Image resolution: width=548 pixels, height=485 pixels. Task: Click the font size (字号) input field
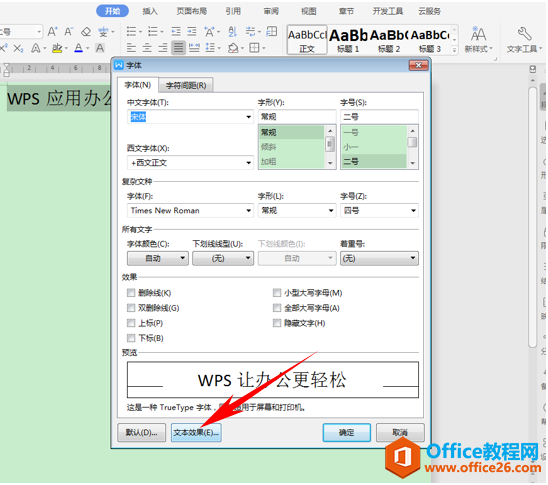pos(379,117)
